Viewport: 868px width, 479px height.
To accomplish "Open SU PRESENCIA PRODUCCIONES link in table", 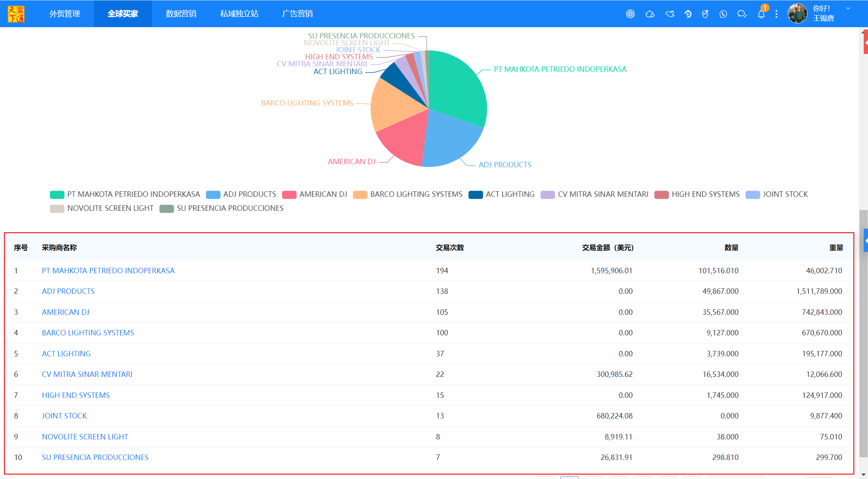I will point(95,457).
